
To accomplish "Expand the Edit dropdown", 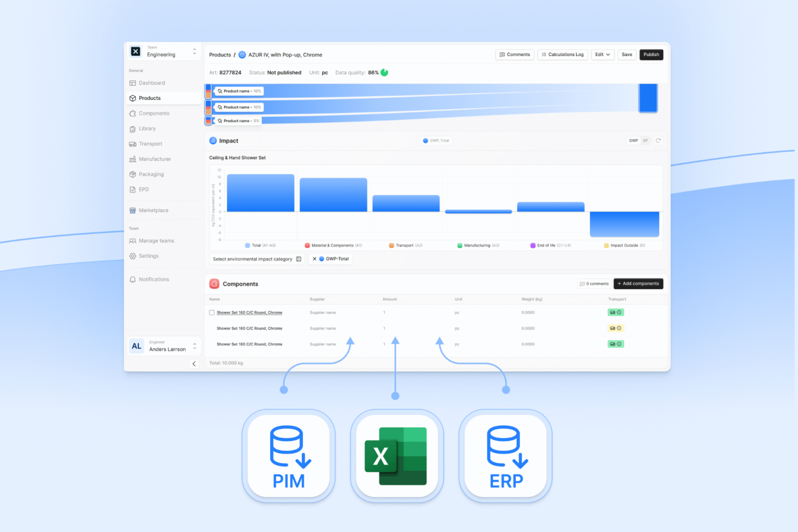I will pos(603,55).
